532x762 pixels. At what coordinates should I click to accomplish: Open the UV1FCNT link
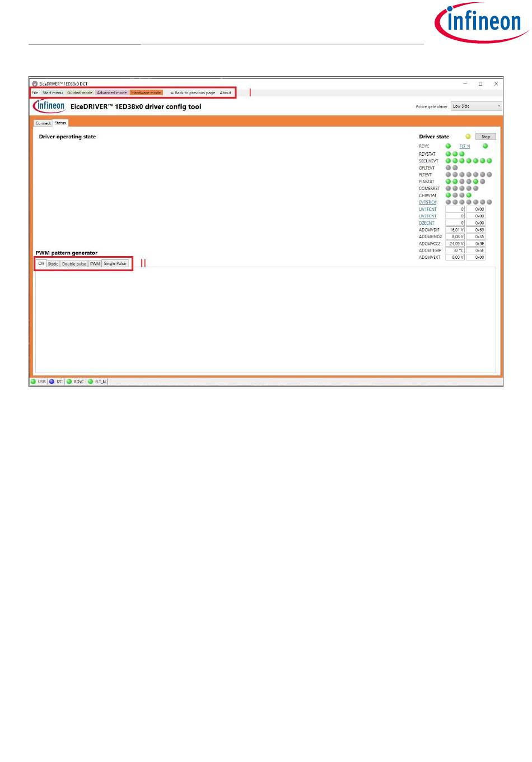[428, 209]
